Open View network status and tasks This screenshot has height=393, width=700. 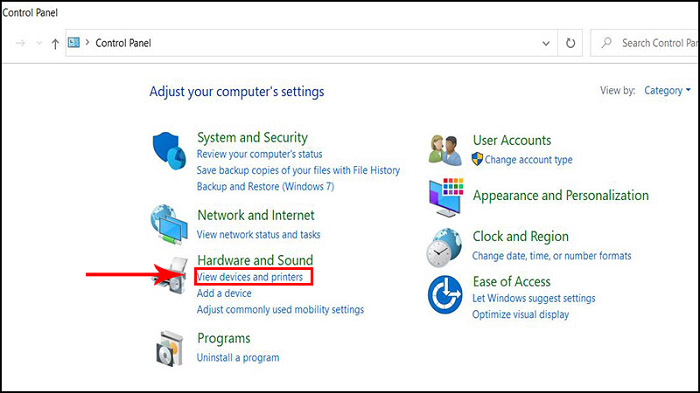[x=258, y=234]
